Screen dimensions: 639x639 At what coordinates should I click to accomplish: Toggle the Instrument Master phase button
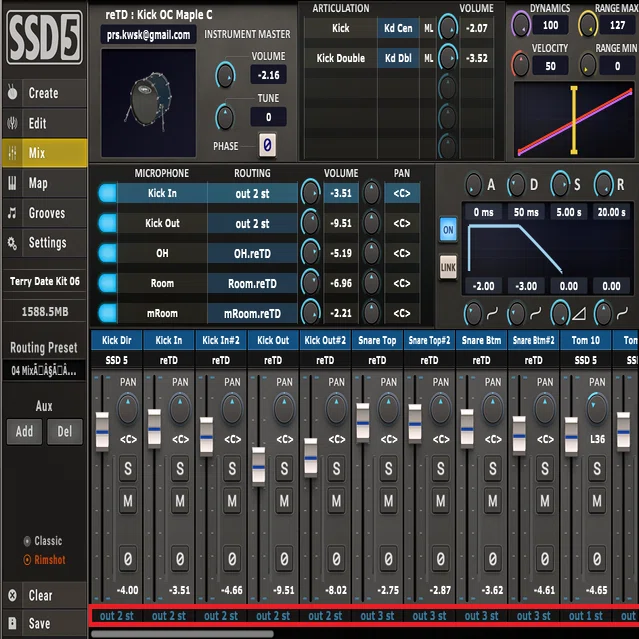267,145
